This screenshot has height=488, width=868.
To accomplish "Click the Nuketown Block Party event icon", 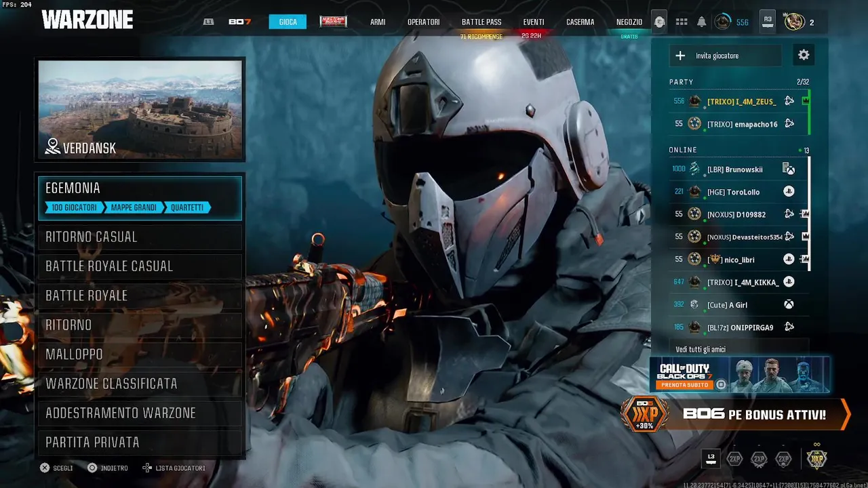I will click(334, 22).
